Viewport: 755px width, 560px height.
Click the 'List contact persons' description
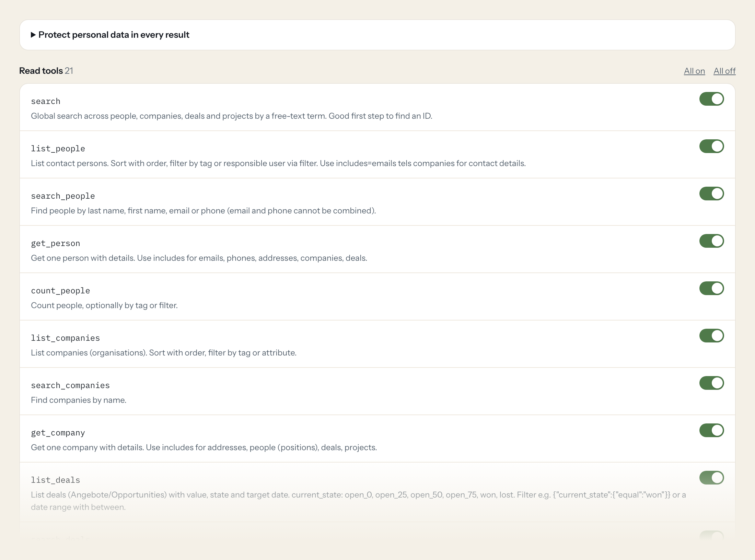[x=278, y=163]
